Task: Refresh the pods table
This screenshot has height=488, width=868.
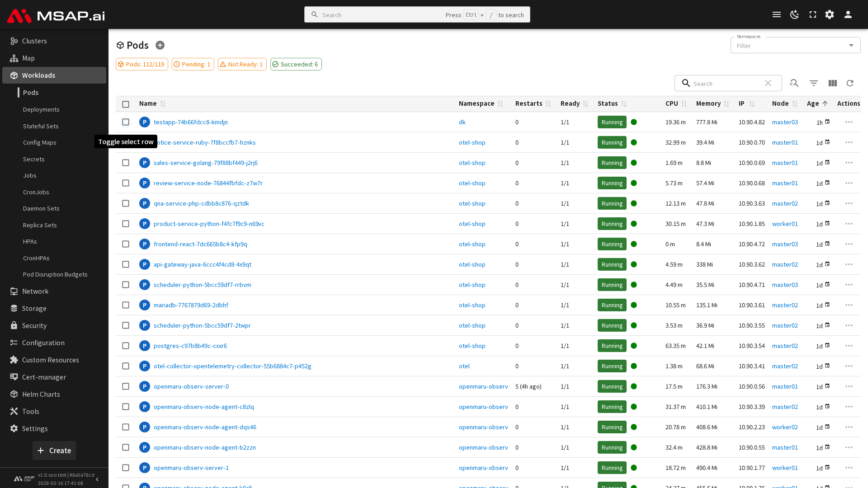Action: (x=850, y=83)
